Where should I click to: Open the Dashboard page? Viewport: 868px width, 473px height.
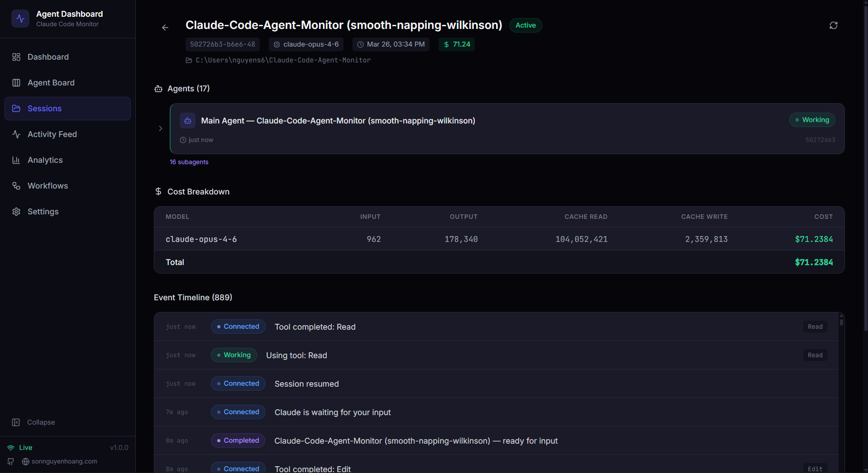[68, 57]
